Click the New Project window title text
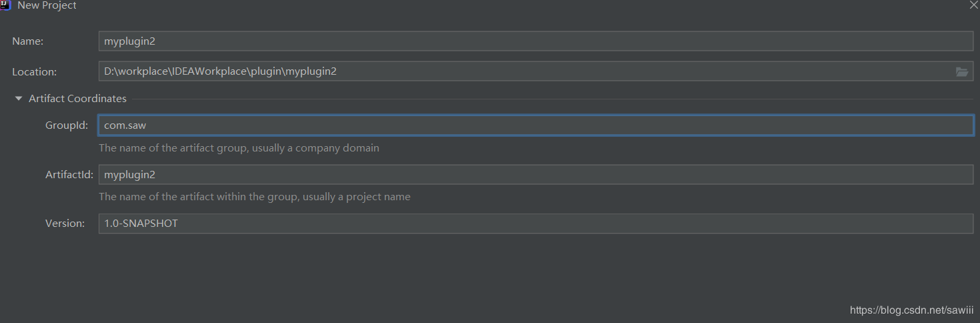The height and width of the screenshot is (323, 980). [47, 5]
